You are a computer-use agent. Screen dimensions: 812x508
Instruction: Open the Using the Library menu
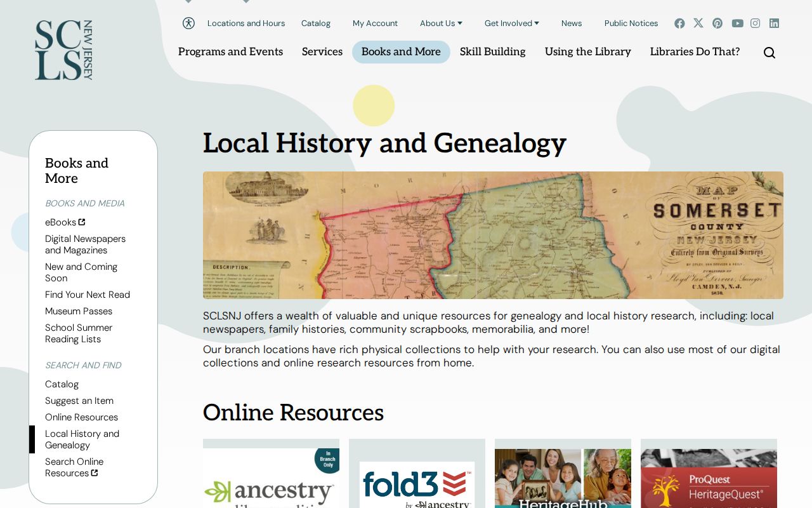588,52
